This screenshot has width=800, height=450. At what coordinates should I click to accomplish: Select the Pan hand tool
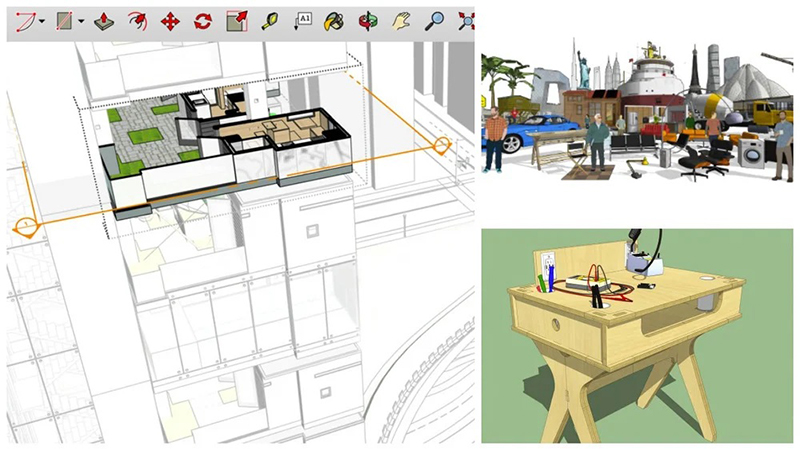tap(401, 21)
